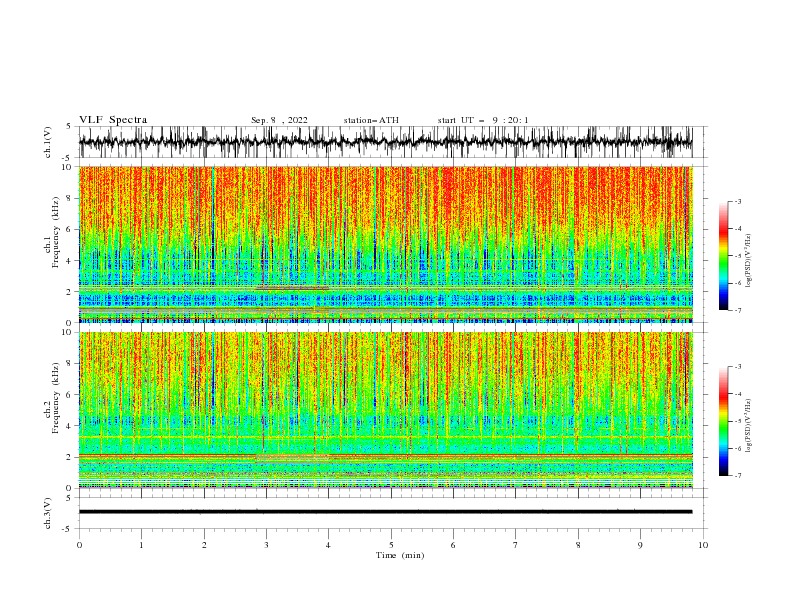Click the date "Sep. 8, 2022"

(279, 120)
